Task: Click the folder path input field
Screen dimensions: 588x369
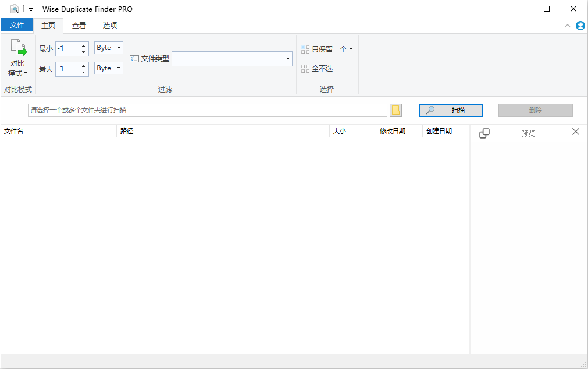Action: 208,110
